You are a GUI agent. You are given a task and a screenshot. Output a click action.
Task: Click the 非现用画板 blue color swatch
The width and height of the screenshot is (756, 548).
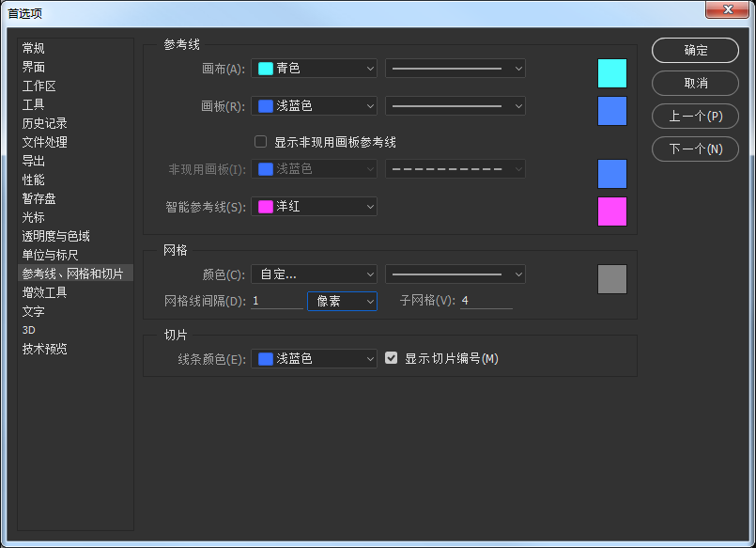pyautogui.click(x=612, y=174)
